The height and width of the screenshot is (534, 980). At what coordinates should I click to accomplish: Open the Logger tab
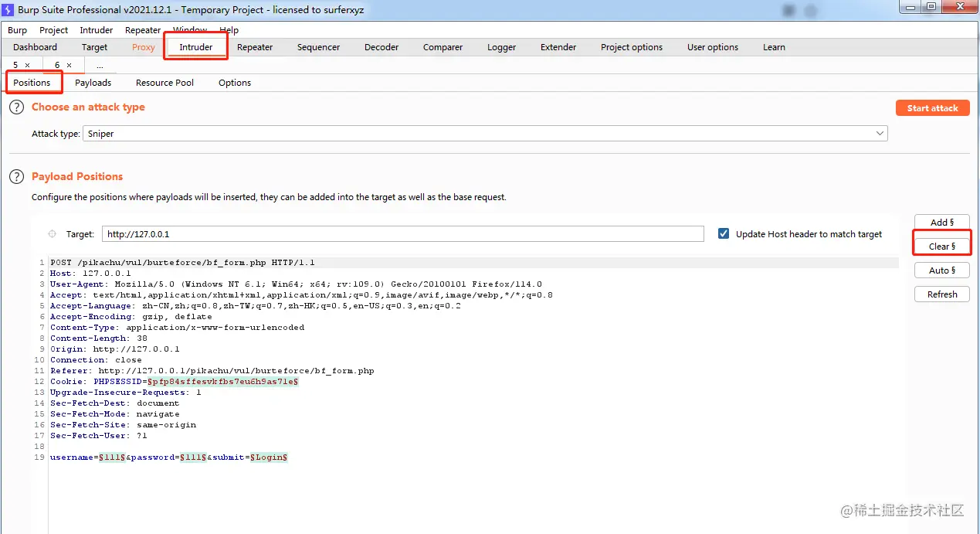pyautogui.click(x=501, y=47)
